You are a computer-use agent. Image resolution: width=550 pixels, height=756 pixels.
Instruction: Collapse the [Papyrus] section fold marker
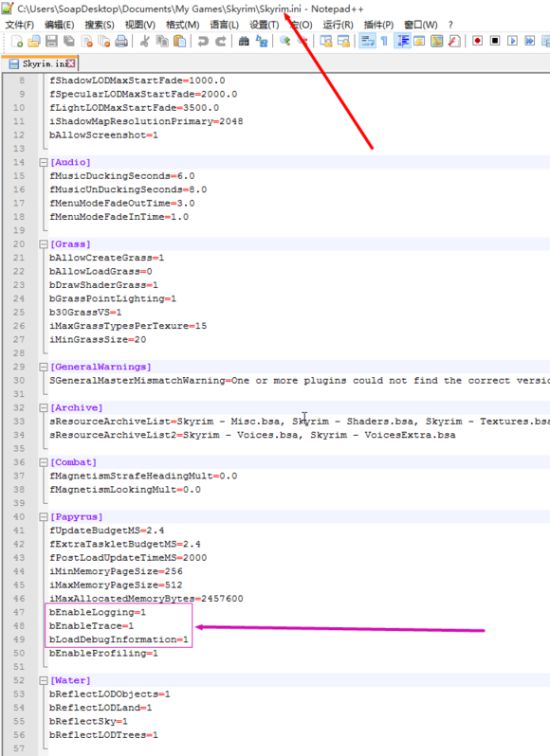click(43, 517)
